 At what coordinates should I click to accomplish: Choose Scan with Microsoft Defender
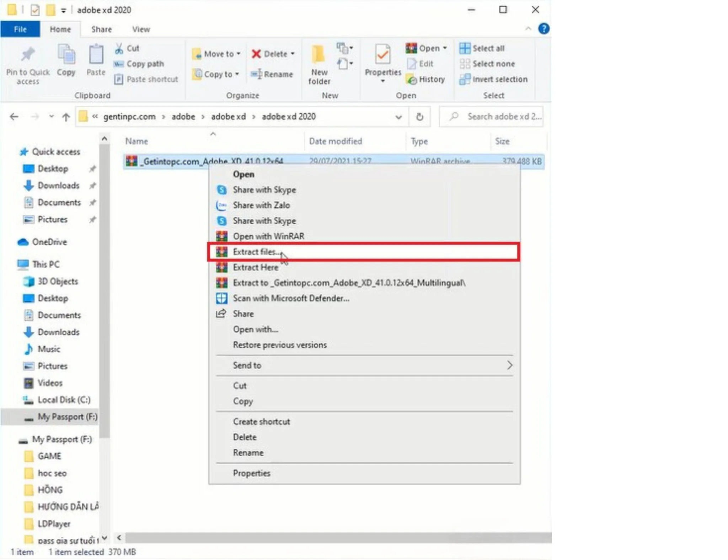click(364, 298)
